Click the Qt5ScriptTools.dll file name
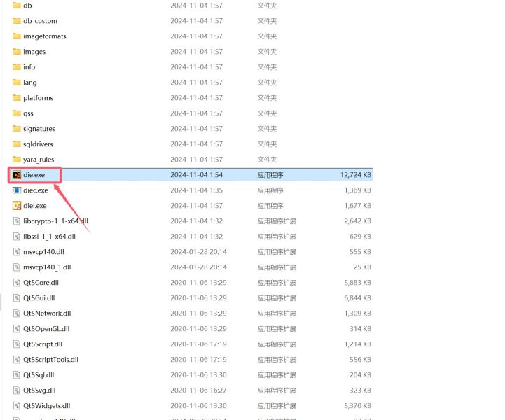This screenshot has width=505, height=420. [x=50, y=360]
